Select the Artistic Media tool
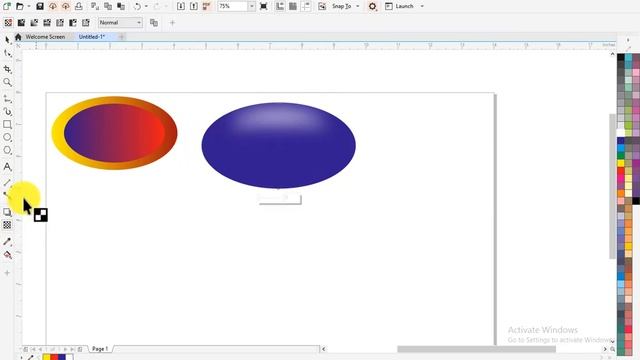The width and height of the screenshot is (640, 360). [x=7, y=111]
